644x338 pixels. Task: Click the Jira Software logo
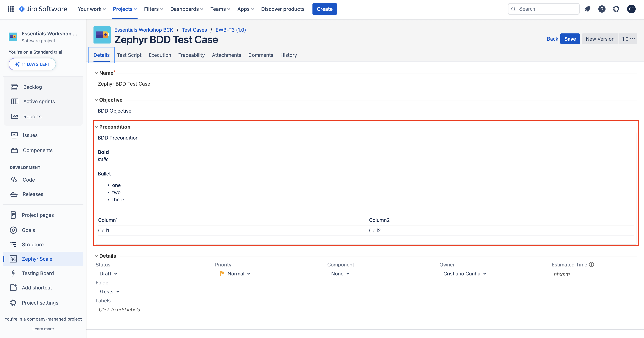click(43, 9)
